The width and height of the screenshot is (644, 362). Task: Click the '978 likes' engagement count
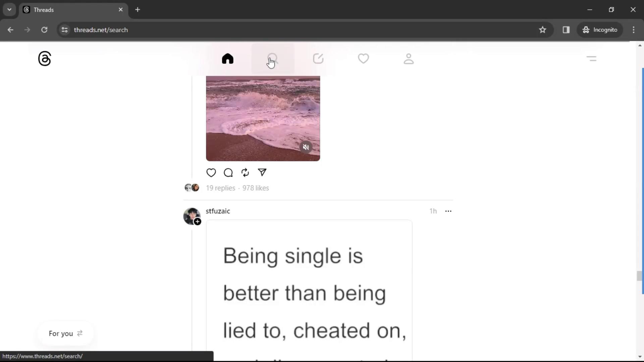click(x=256, y=188)
